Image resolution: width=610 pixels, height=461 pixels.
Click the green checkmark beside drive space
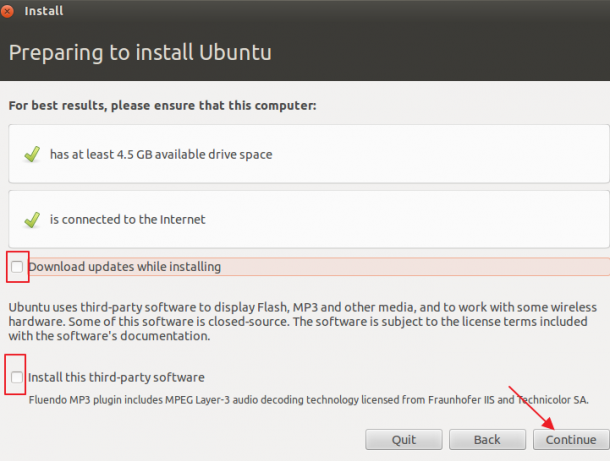pos(32,154)
